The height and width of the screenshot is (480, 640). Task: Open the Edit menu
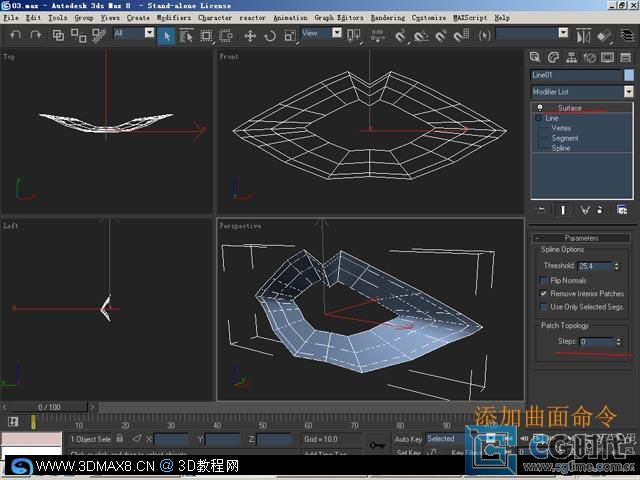(x=33, y=18)
